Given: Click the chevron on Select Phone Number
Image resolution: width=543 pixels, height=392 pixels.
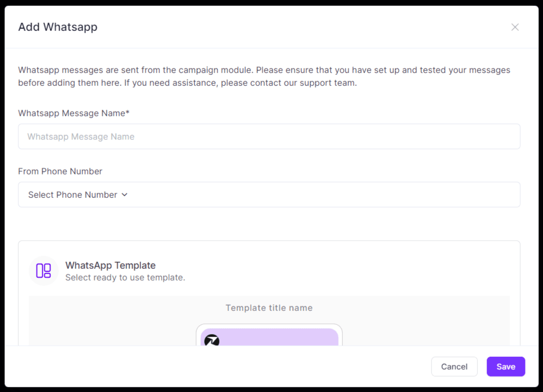Looking at the screenshot, I should 124,195.
